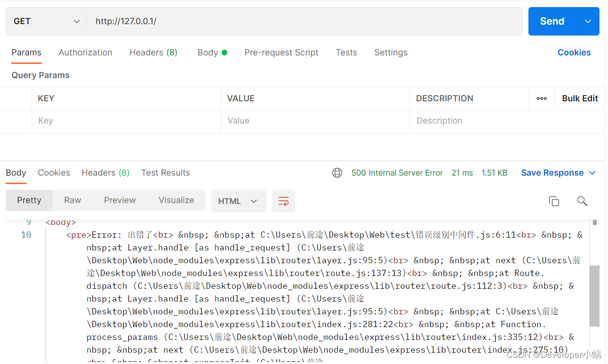Open the request Headers (8) tab
The height and width of the screenshot is (364, 608).
pyautogui.click(x=153, y=53)
